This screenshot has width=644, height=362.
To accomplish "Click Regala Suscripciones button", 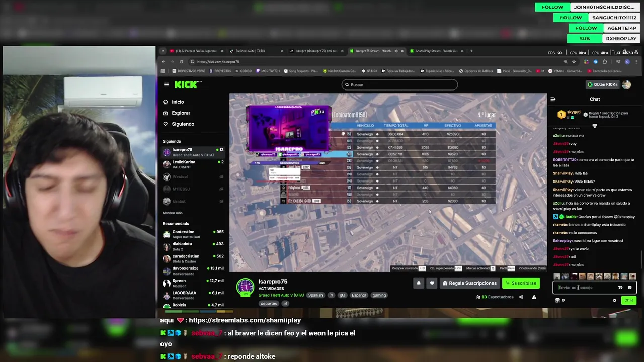I will pos(469,283).
